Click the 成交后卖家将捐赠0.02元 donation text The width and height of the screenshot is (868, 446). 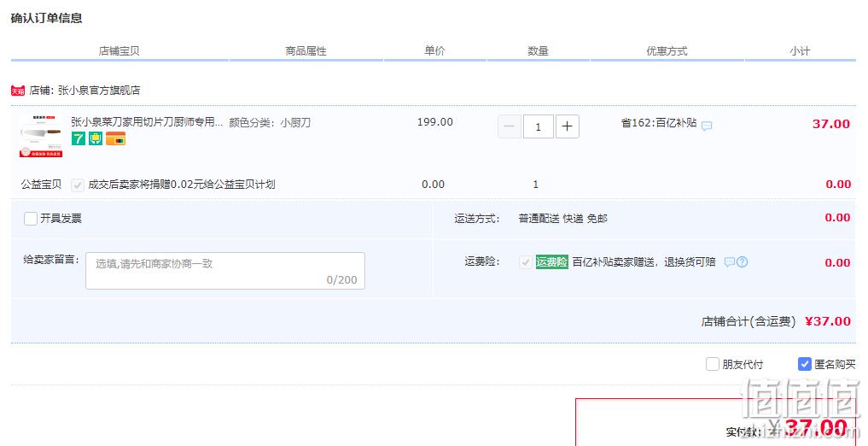[182, 185]
